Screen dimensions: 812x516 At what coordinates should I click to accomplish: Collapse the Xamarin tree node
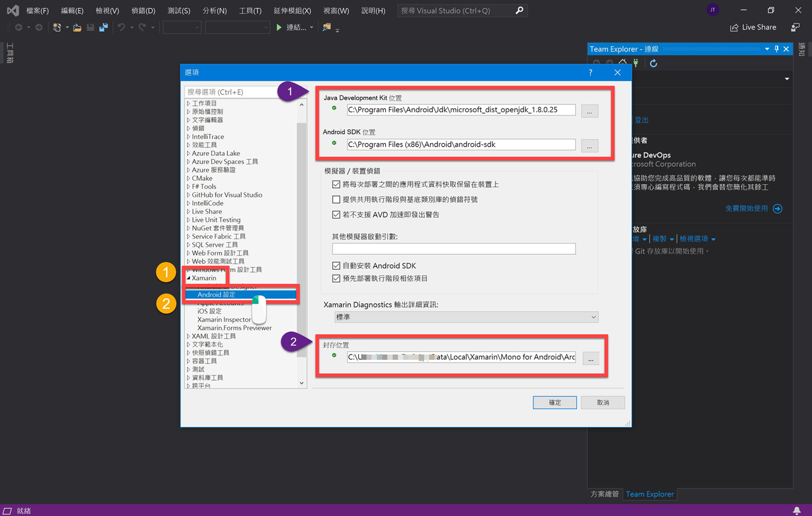(x=188, y=278)
